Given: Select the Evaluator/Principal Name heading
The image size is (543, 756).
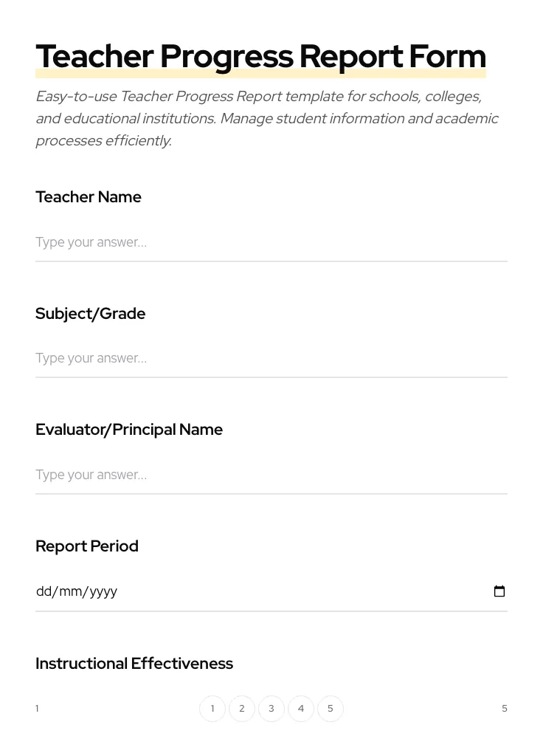Looking at the screenshot, I should (x=129, y=430).
